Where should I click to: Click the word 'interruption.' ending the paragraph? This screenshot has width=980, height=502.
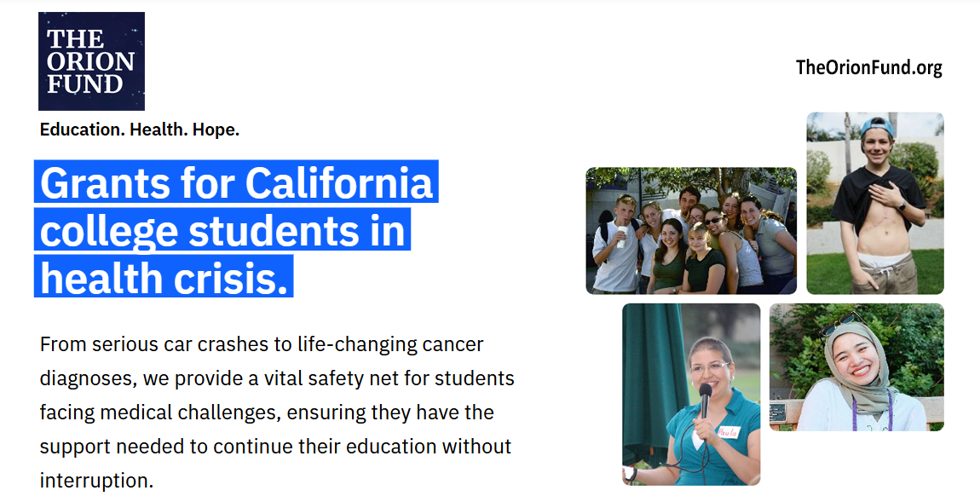point(96,481)
